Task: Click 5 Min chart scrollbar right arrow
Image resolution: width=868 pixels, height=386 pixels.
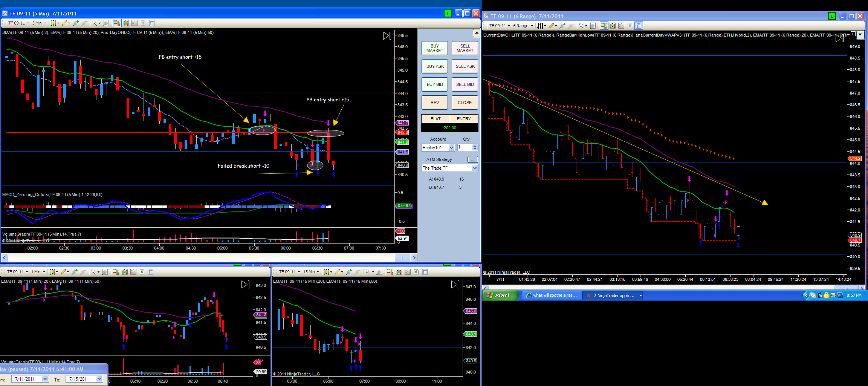Action: [414, 258]
